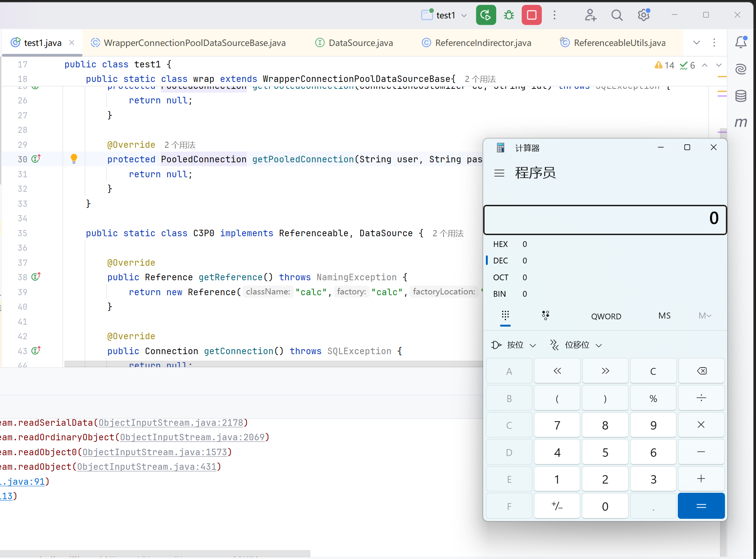Open the Bit shift (位移位) dropdown in the calculator
The image size is (756, 559).
pyautogui.click(x=576, y=345)
